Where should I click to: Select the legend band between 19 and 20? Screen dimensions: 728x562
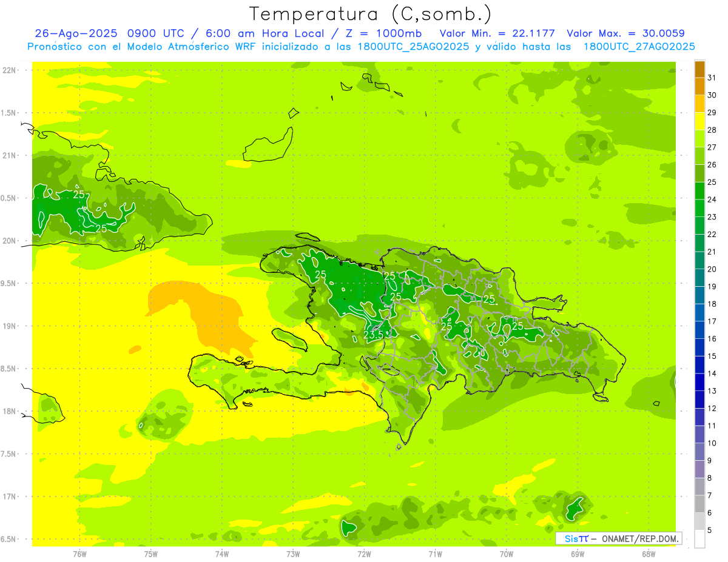pos(699,278)
